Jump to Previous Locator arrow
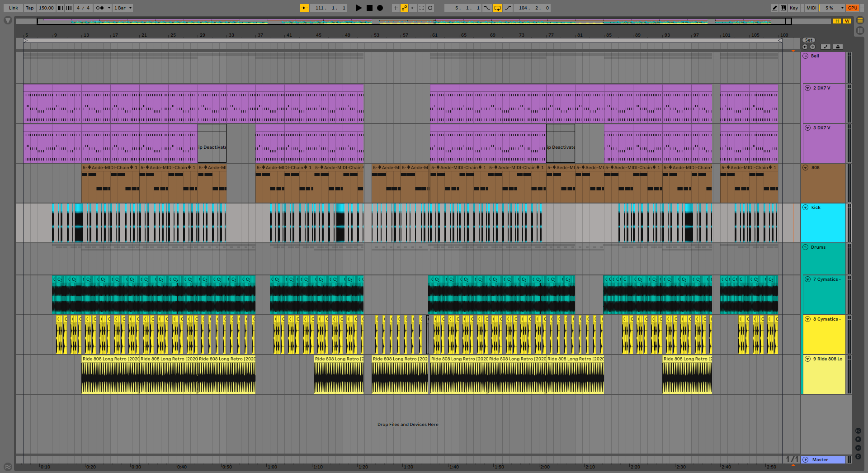This screenshot has height=473, width=868. (805, 47)
